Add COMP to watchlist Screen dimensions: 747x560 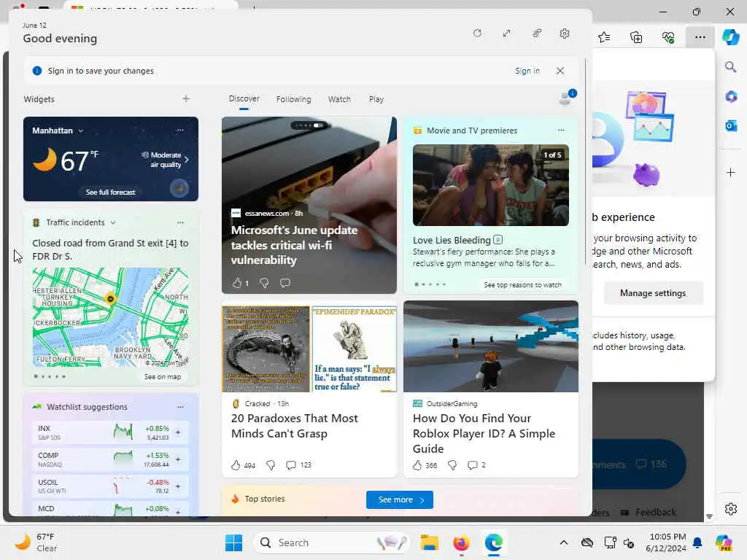coord(178,459)
